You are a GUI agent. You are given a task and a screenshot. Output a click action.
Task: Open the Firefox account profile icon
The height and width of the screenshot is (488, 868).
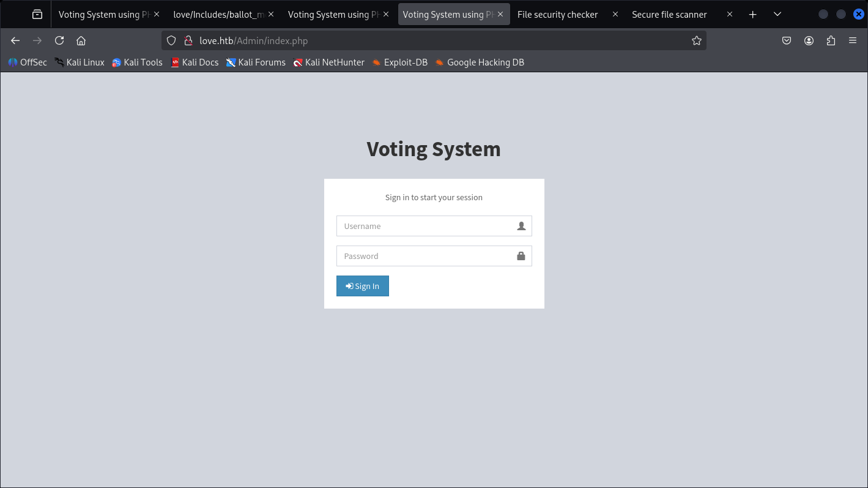point(809,40)
